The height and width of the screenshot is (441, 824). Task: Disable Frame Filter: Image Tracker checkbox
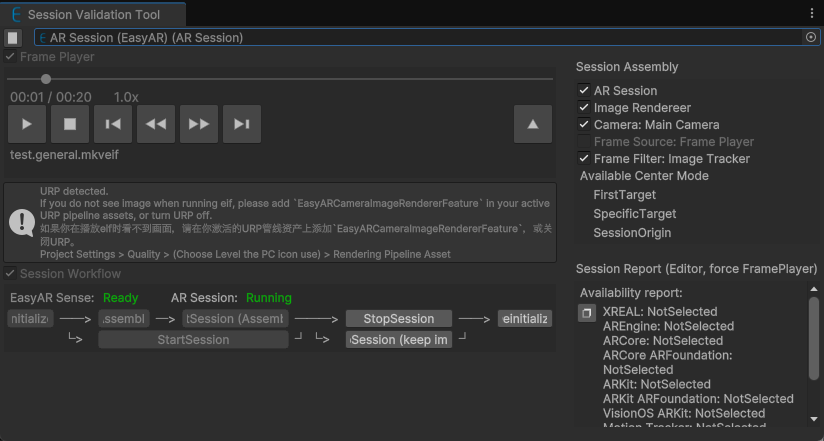pos(584,159)
